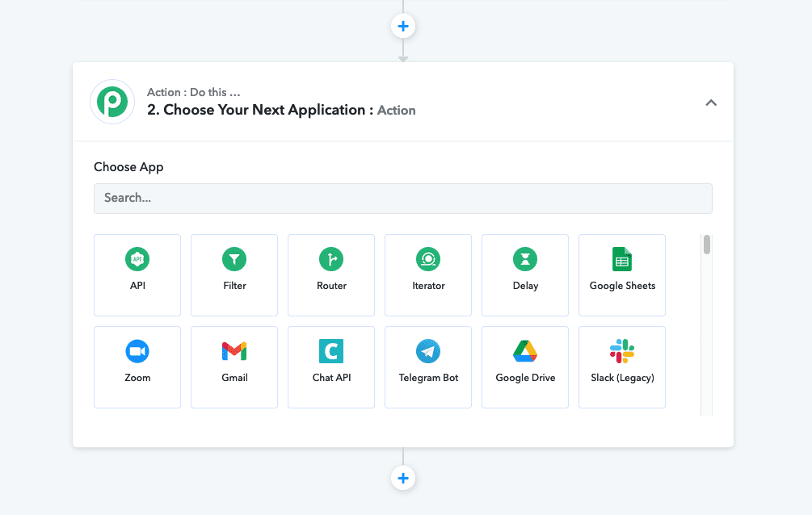Pick the Zoom camera icon
The width and height of the screenshot is (812, 515).
[x=137, y=351]
